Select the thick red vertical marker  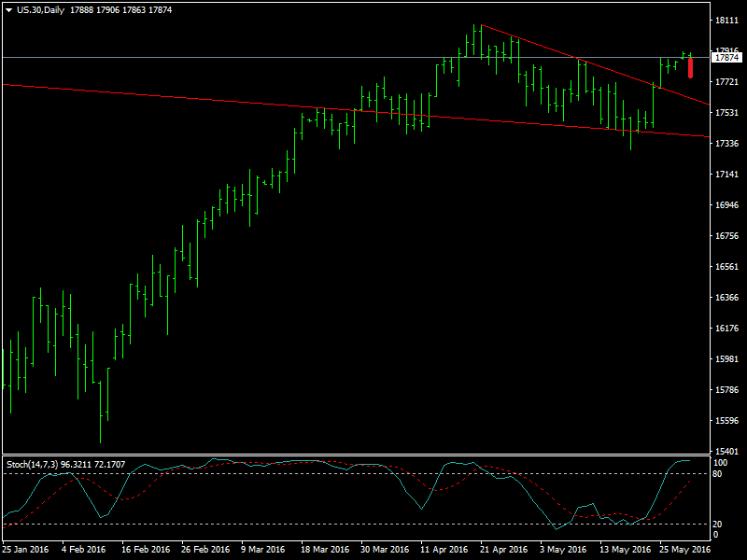[690, 68]
